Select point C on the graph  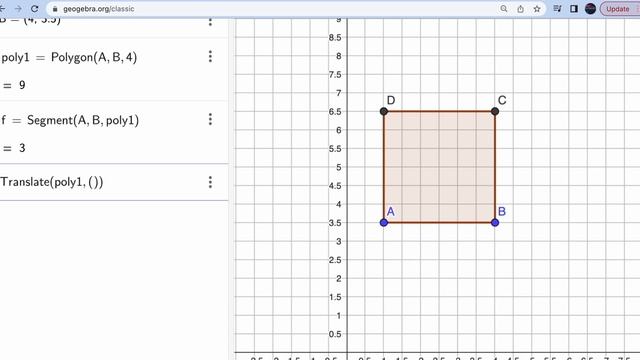coord(495,111)
